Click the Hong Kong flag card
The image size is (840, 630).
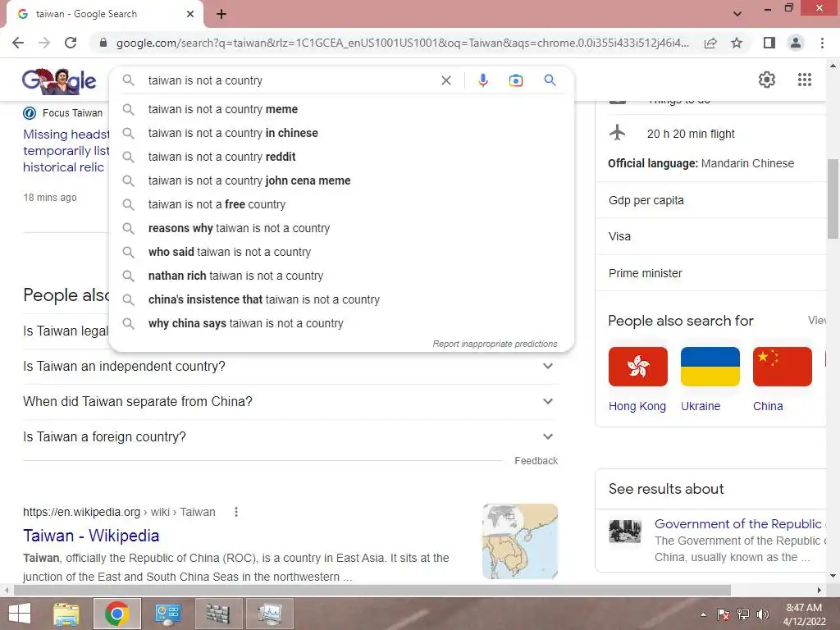[x=637, y=379]
